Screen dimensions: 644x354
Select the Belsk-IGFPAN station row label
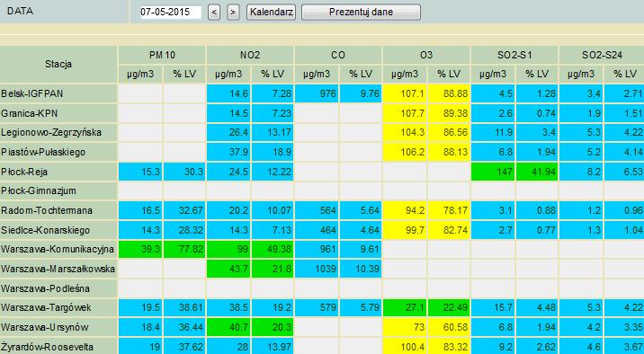coord(58,93)
